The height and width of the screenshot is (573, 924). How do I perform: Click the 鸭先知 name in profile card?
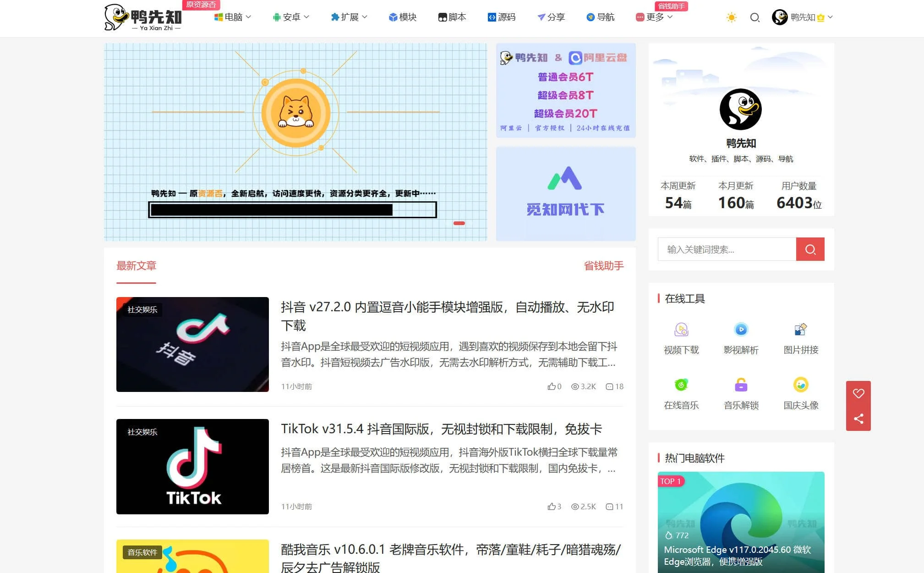pyautogui.click(x=741, y=143)
